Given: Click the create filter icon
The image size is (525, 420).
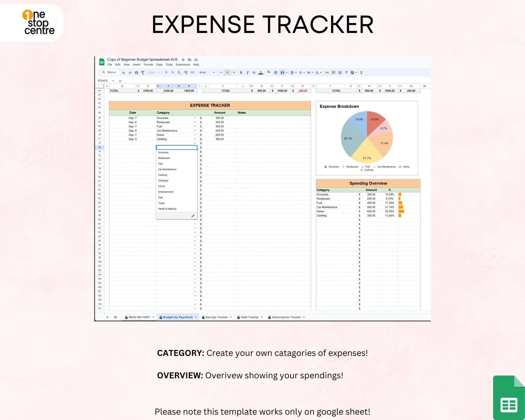Looking at the screenshot, I should point(346,73).
